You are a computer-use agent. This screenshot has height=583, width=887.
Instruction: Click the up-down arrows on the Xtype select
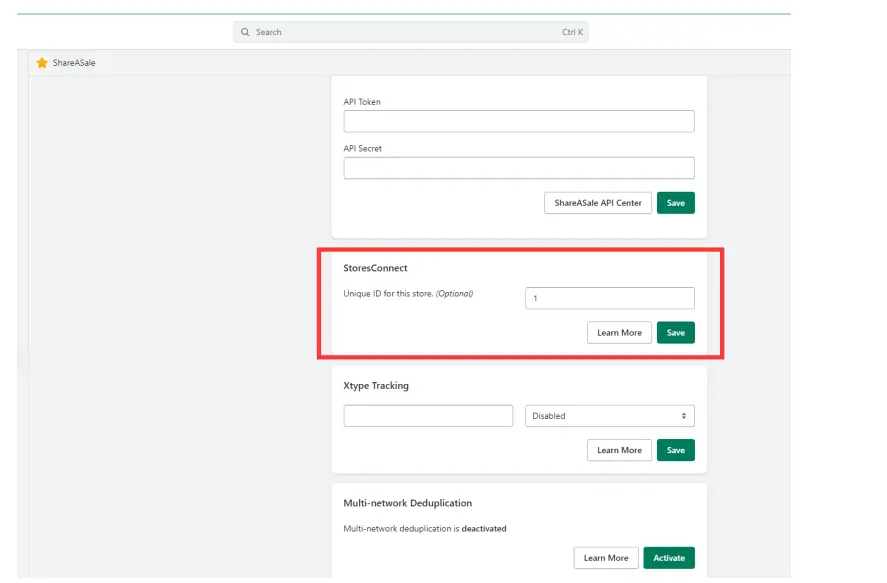(684, 416)
